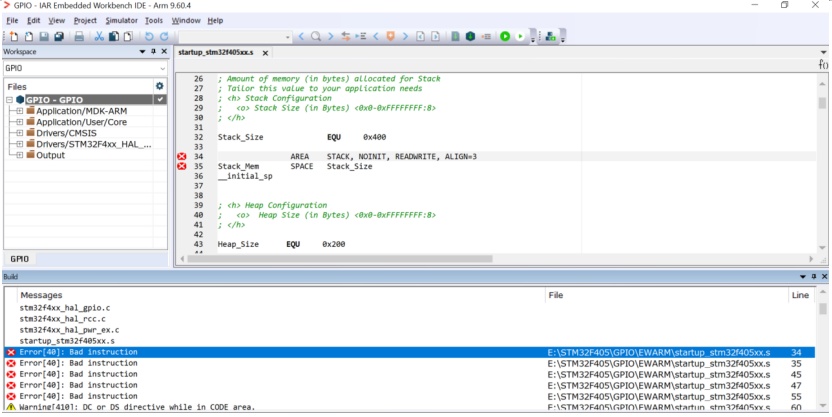Open the Project menu

[85, 20]
